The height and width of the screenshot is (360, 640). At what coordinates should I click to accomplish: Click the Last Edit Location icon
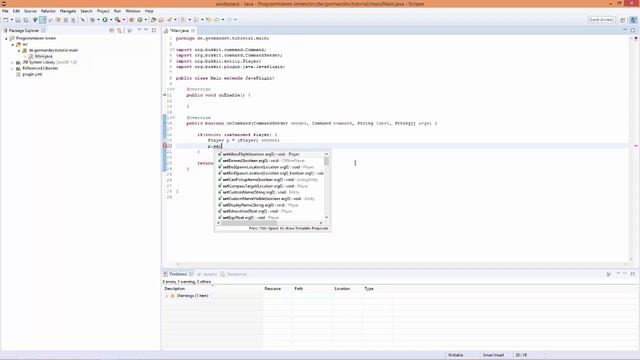coord(209,20)
